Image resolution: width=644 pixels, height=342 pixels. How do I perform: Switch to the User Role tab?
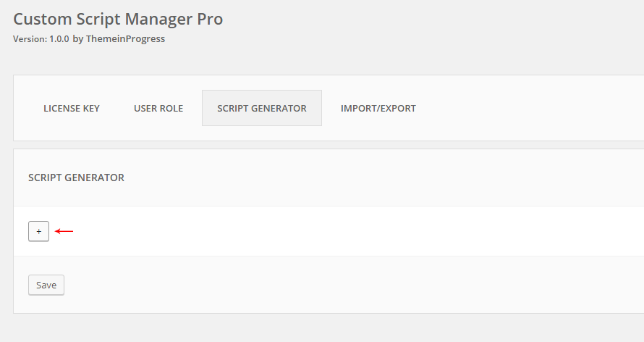pos(158,108)
